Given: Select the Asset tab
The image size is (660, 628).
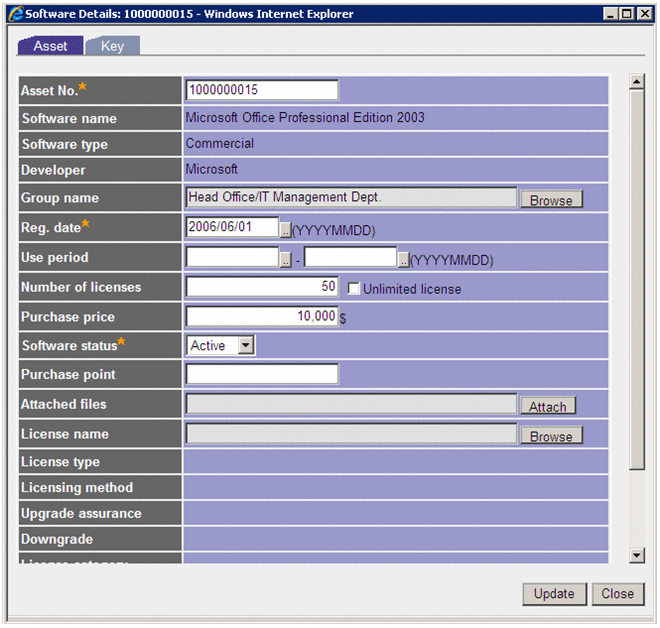Looking at the screenshot, I should (50, 46).
